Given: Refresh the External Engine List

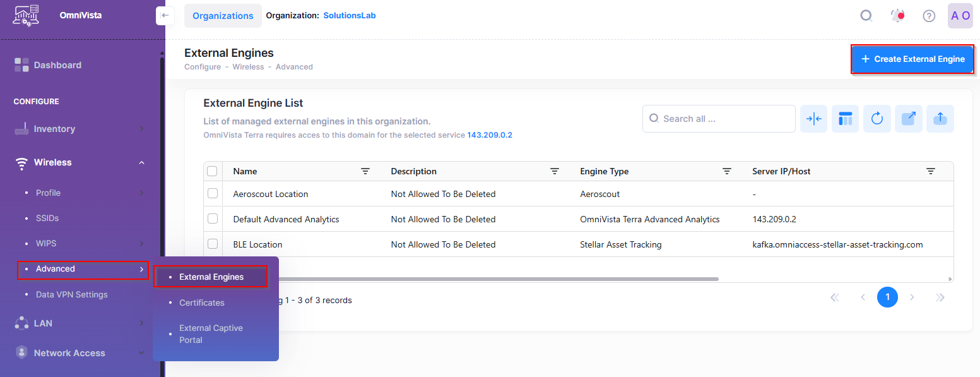Looking at the screenshot, I should 877,119.
